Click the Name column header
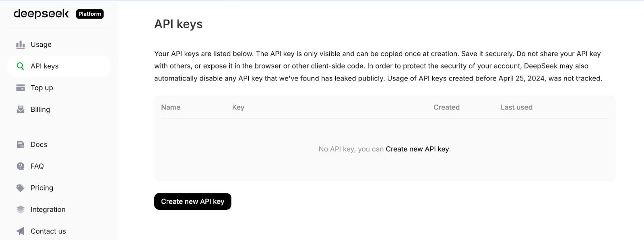This screenshot has width=644, height=240. (171, 107)
